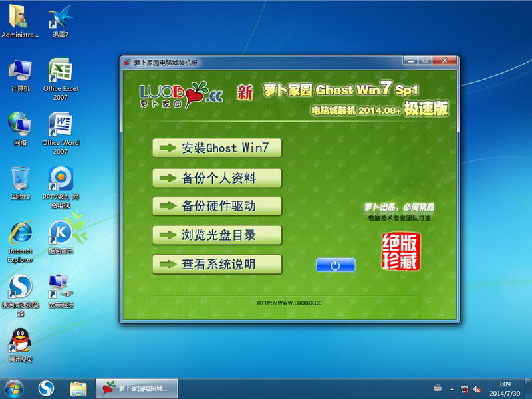532x399 pixels.
Task: Open the Office Word 2007 shortcut
Action: click(61, 133)
